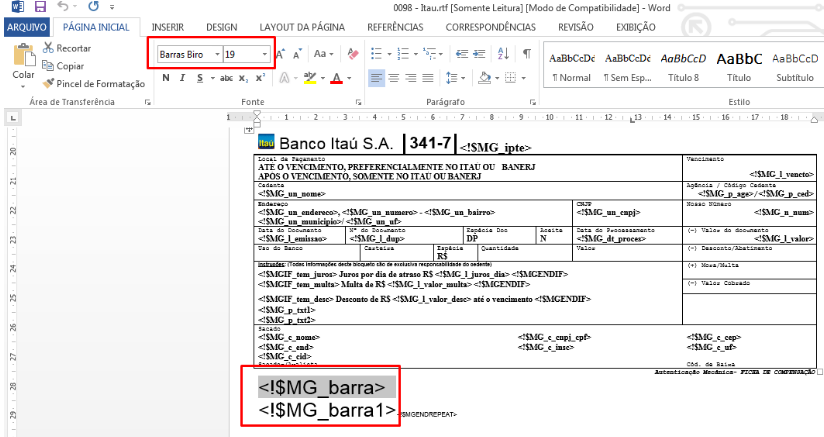Sort text with the A-Z icon
Viewport: 824px width, 437px height.
[503, 54]
